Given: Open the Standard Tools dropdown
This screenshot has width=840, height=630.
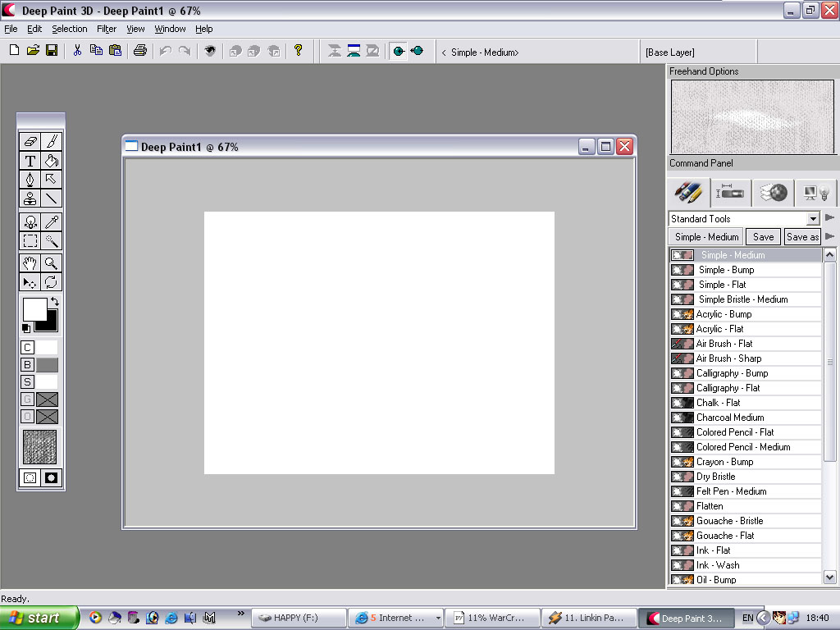Looking at the screenshot, I should point(813,218).
